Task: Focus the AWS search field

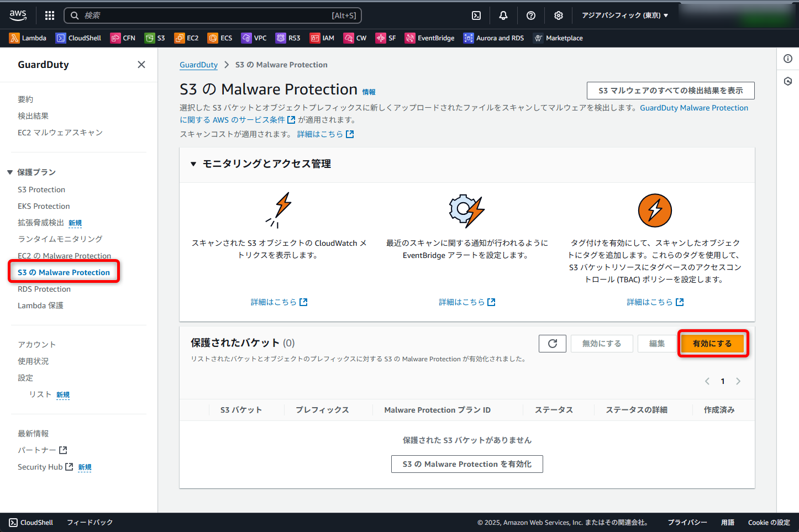Action: [x=213, y=15]
